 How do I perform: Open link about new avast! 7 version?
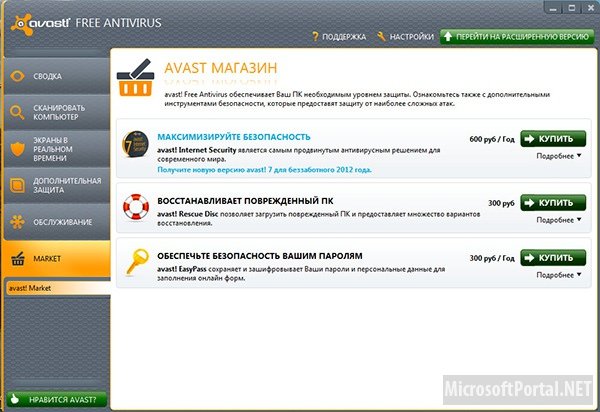pos(264,169)
